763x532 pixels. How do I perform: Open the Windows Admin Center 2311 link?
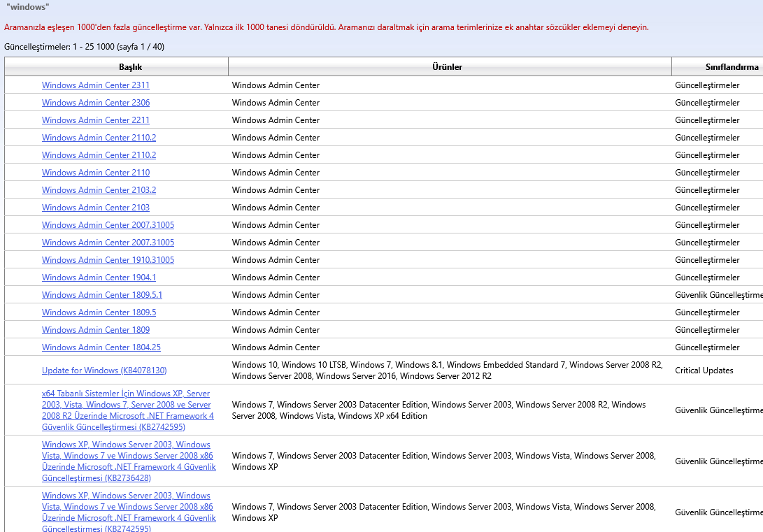pyautogui.click(x=95, y=85)
